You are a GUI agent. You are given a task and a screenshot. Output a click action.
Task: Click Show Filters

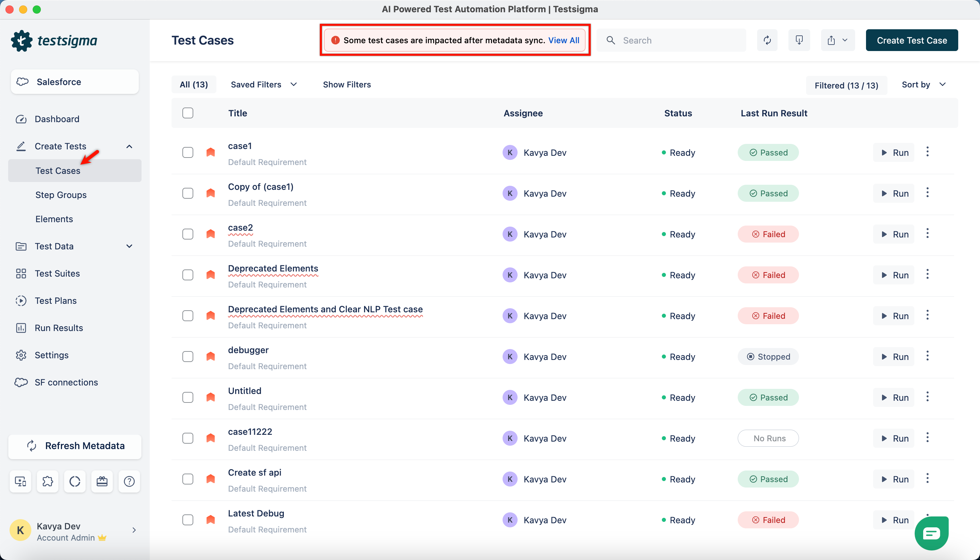tap(347, 85)
